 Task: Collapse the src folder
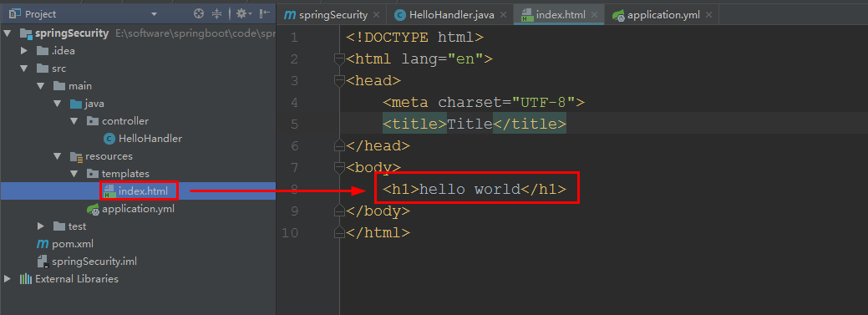click(23, 69)
